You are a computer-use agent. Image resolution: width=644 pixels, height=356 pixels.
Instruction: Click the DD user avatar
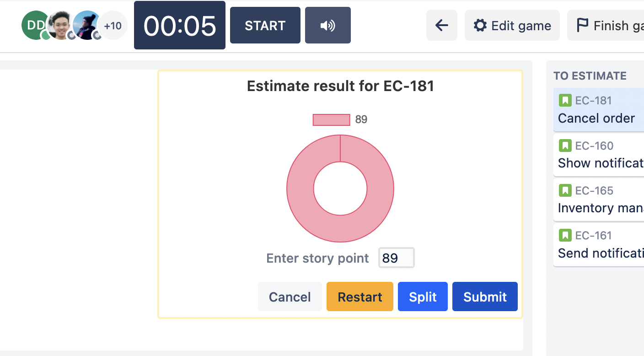[35, 25]
